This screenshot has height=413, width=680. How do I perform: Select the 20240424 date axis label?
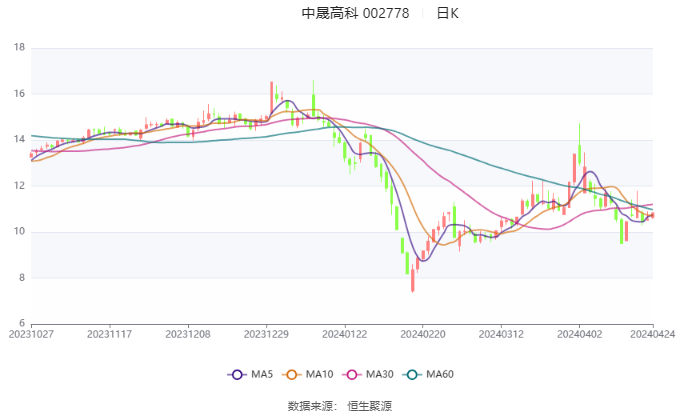click(x=652, y=334)
